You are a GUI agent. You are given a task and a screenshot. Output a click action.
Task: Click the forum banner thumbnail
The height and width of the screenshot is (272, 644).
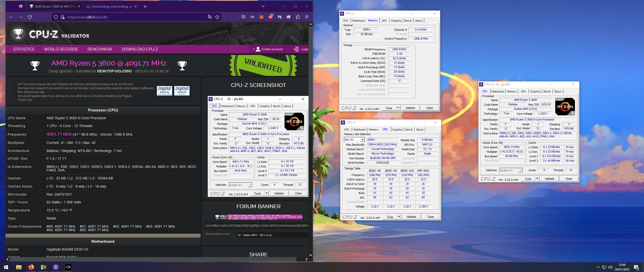(x=258, y=217)
